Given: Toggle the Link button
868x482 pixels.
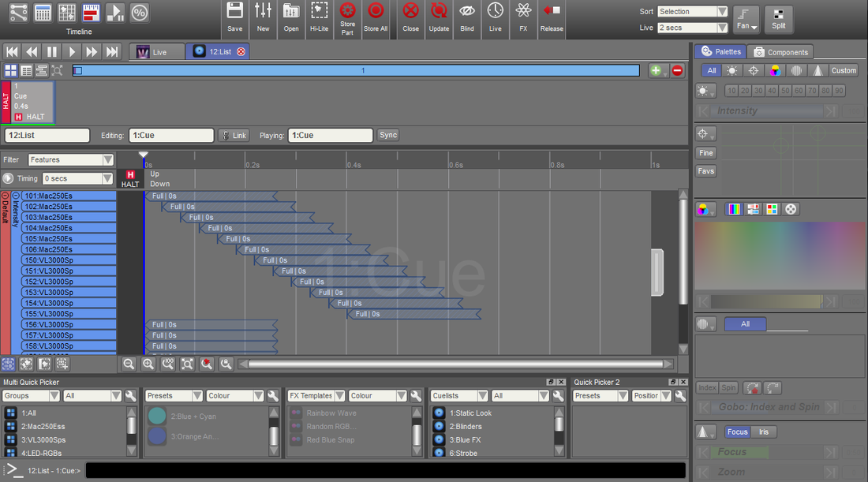Looking at the screenshot, I should [x=234, y=135].
